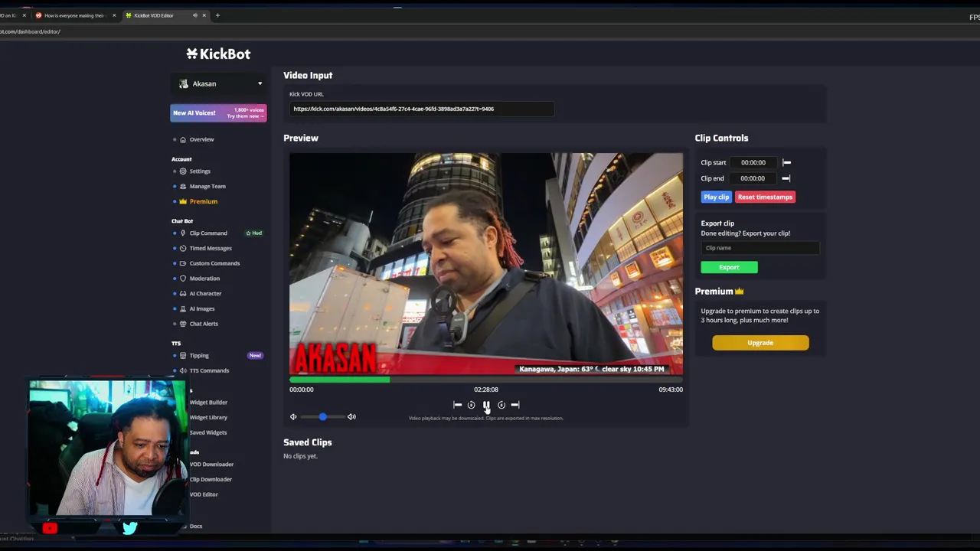Image resolution: width=980 pixels, height=551 pixels.
Task: Switch to the 'How is everyone making' tab
Action: 74,15
